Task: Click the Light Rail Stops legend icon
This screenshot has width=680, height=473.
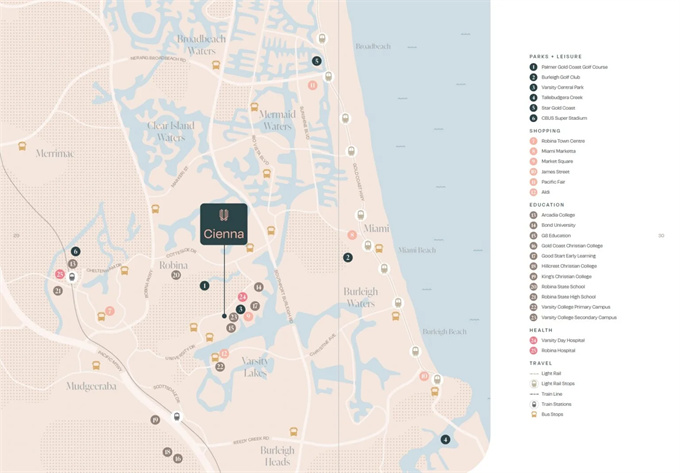Action: [x=534, y=384]
